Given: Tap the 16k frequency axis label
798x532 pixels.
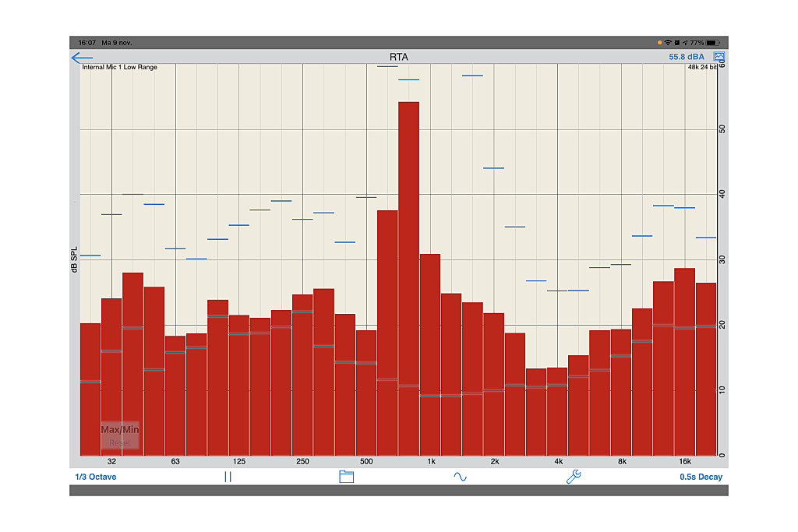Looking at the screenshot, I should click(x=685, y=461).
